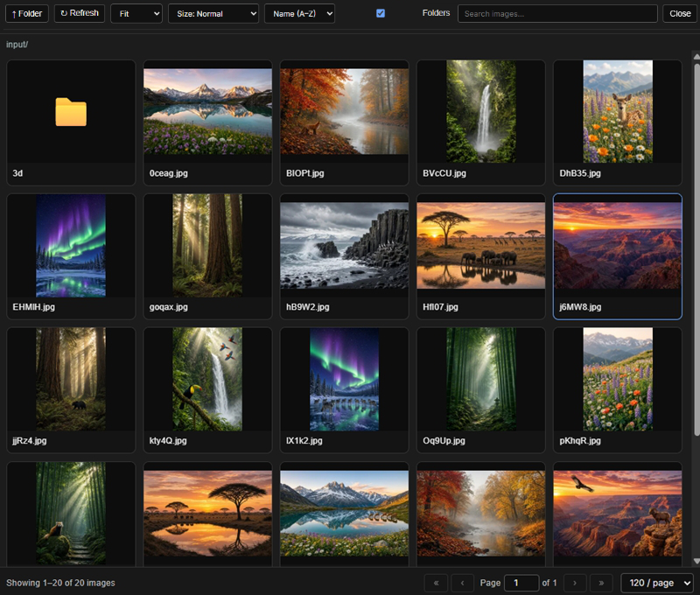Open the Size: Normal dropdown
Screen dimensions: 700x595
pyautogui.click(x=213, y=13)
